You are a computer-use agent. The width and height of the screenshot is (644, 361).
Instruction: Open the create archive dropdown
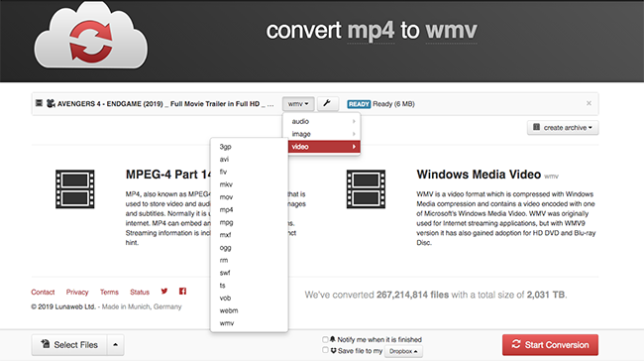[x=563, y=128]
